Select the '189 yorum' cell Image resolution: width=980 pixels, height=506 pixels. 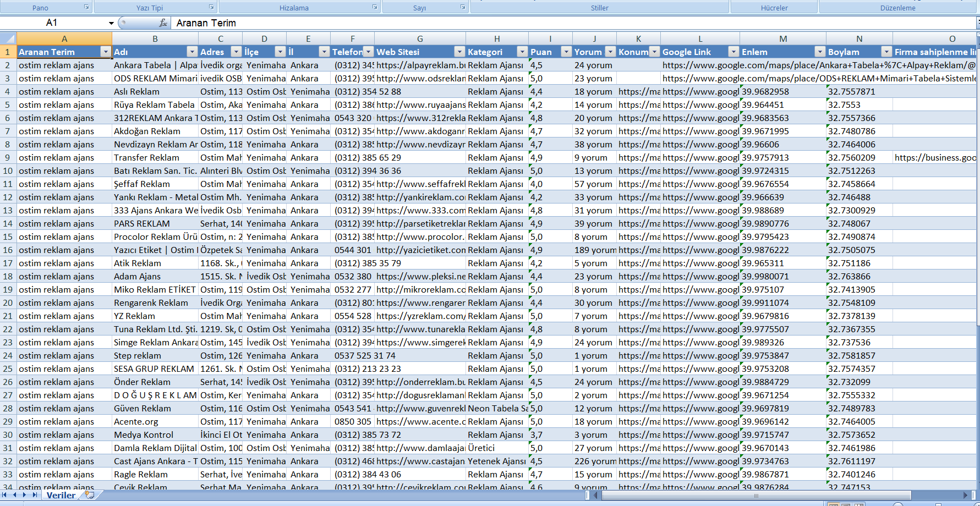coord(594,250)
